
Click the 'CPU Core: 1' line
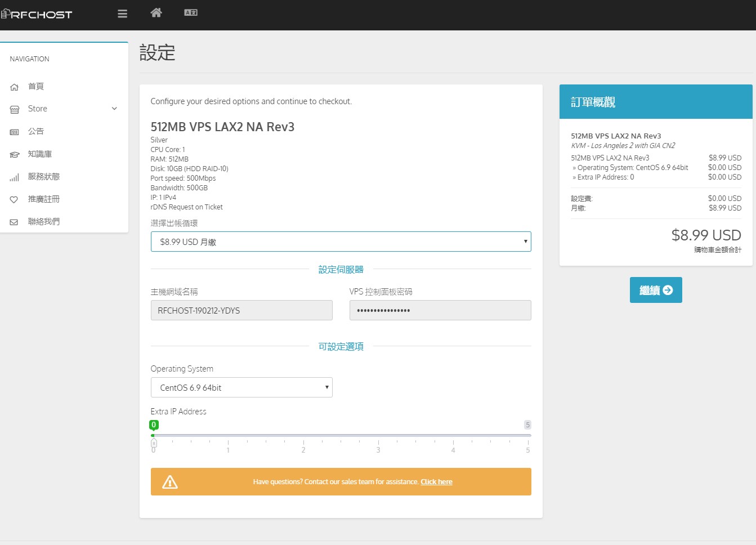(168, 149)
